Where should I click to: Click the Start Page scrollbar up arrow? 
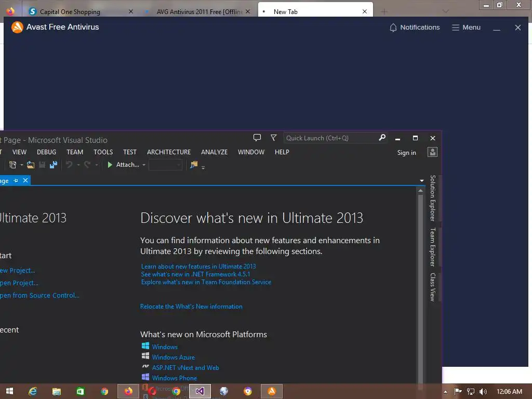pos(420,191)
